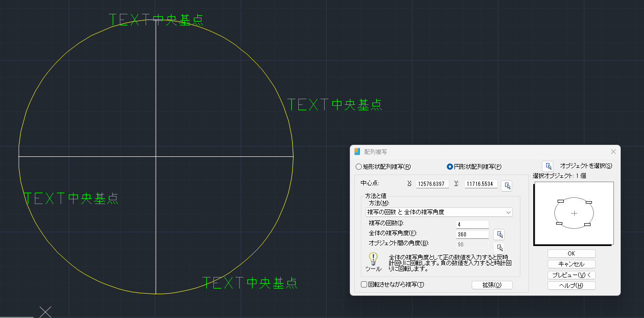Click the Y coordinate input field

[481, 184]
